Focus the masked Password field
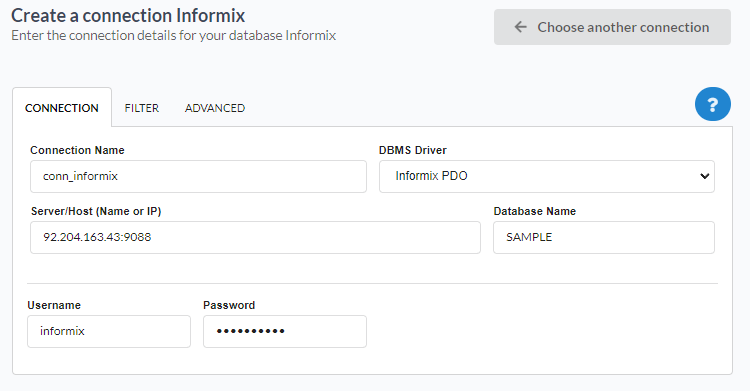The image size is (750, 391). click(285, 331)
